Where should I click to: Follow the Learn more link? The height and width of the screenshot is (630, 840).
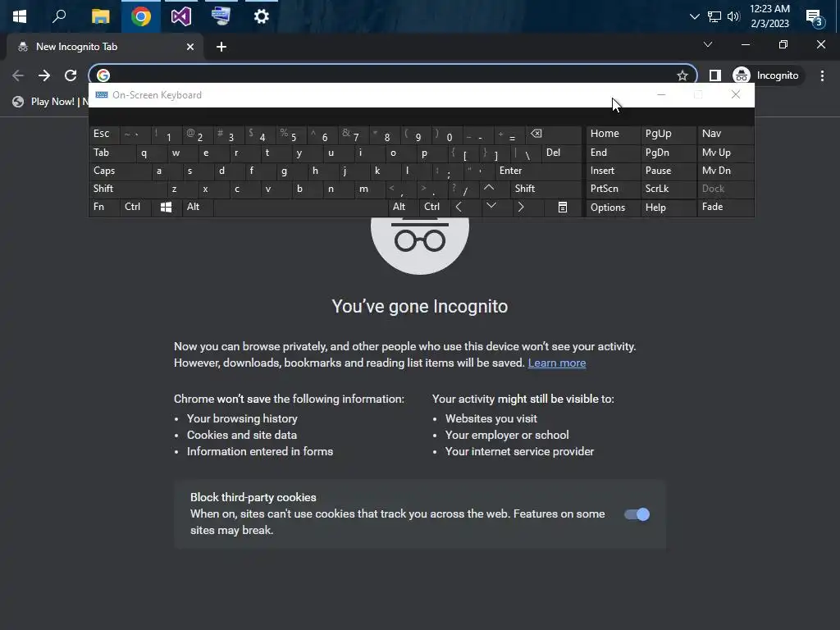(x=557, y=363)
